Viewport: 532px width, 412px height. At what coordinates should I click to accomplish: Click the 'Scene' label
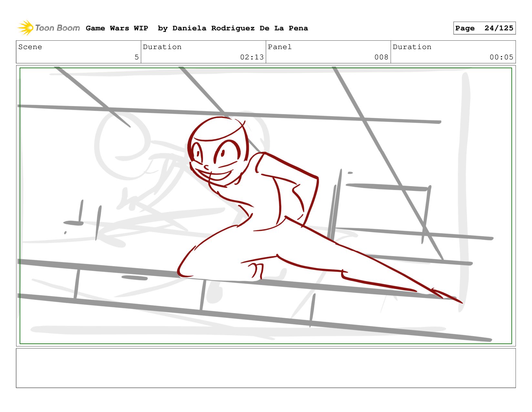click(x=30, y=47)
